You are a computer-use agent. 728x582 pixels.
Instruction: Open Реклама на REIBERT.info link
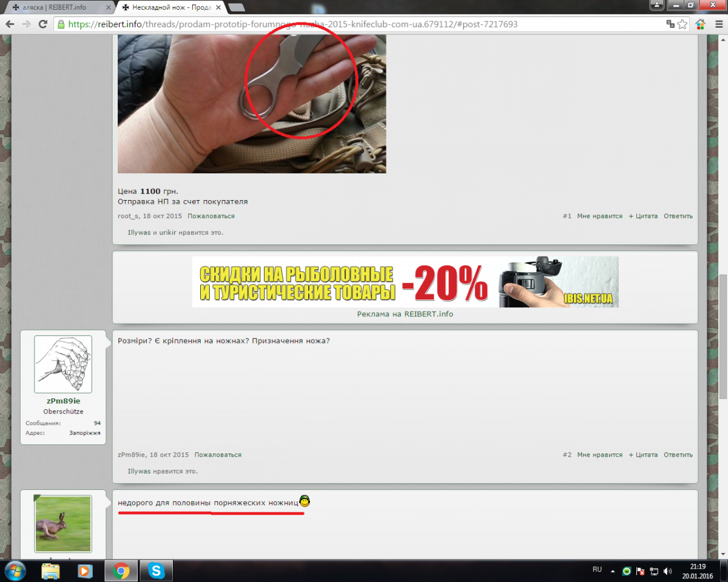coord(405,314)
